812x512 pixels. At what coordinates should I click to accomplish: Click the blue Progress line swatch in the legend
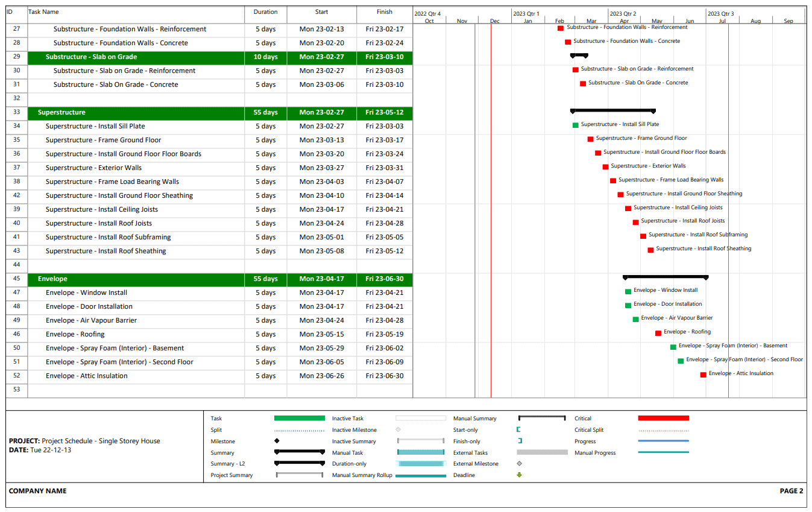click(662, 441)
